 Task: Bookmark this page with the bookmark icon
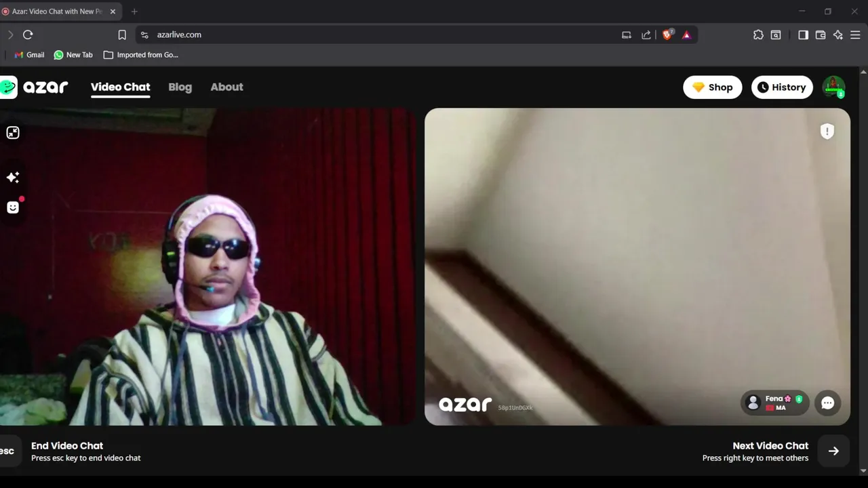(x=122, y=35)
